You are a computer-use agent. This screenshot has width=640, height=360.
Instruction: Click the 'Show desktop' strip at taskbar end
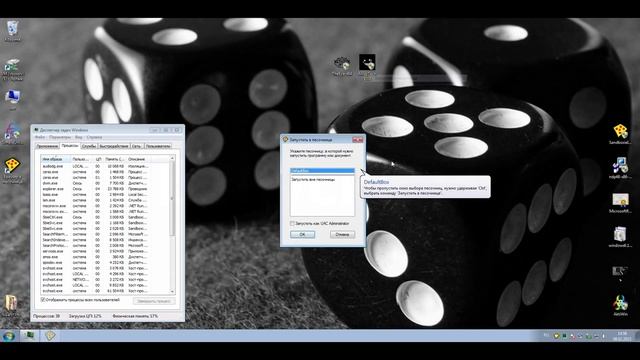click(x=637, y=336)
